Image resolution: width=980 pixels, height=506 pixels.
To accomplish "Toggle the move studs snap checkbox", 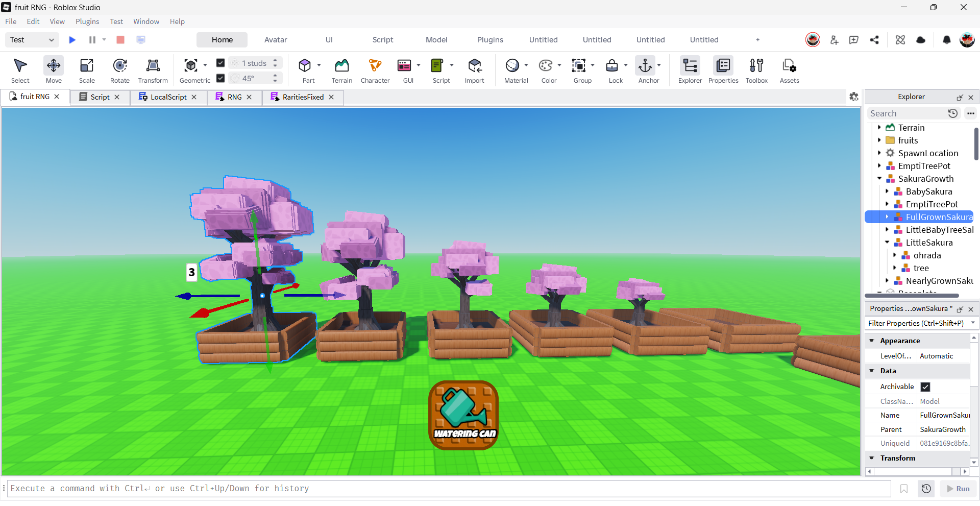I will point(220,63).
